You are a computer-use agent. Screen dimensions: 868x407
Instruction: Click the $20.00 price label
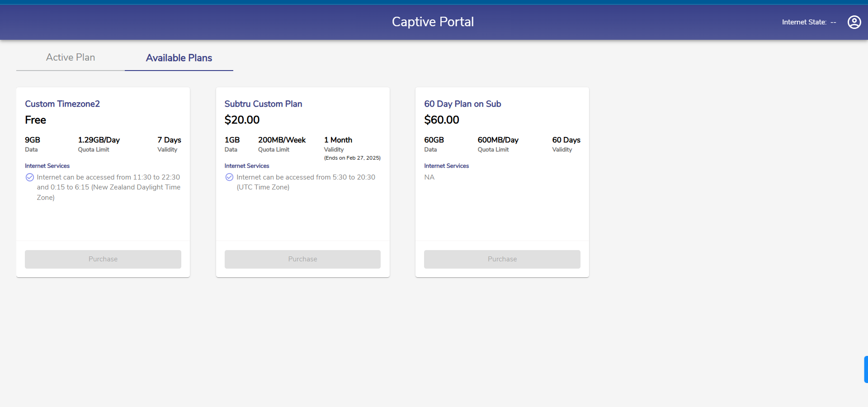point(242,120)
